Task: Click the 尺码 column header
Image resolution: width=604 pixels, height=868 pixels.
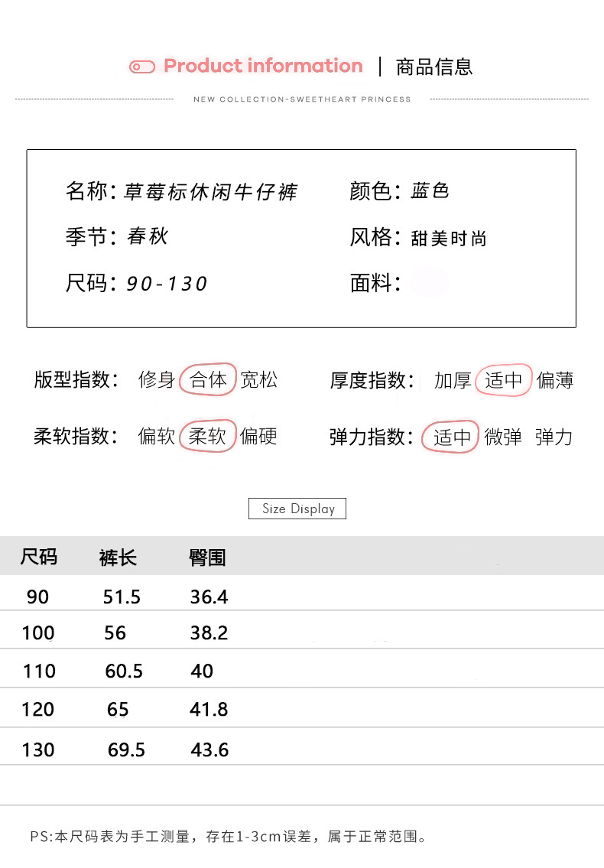Action: pyautogui.click(x=38, y=557)
